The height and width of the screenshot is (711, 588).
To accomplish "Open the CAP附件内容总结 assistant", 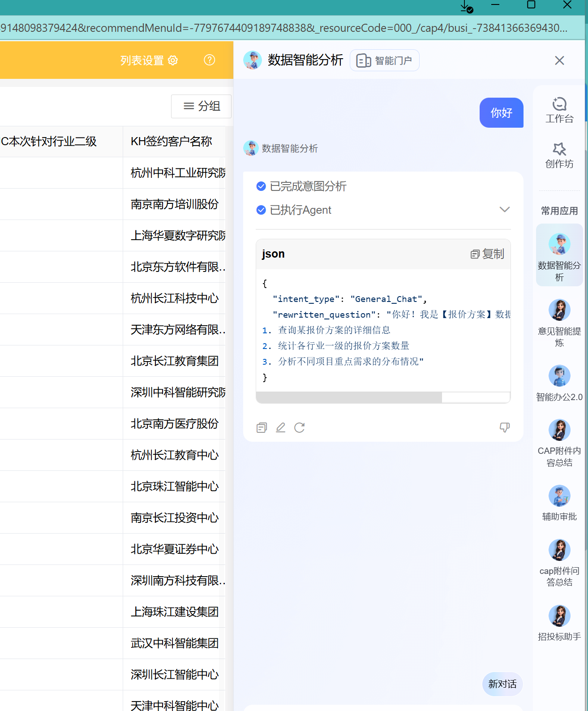I will 559,443.
